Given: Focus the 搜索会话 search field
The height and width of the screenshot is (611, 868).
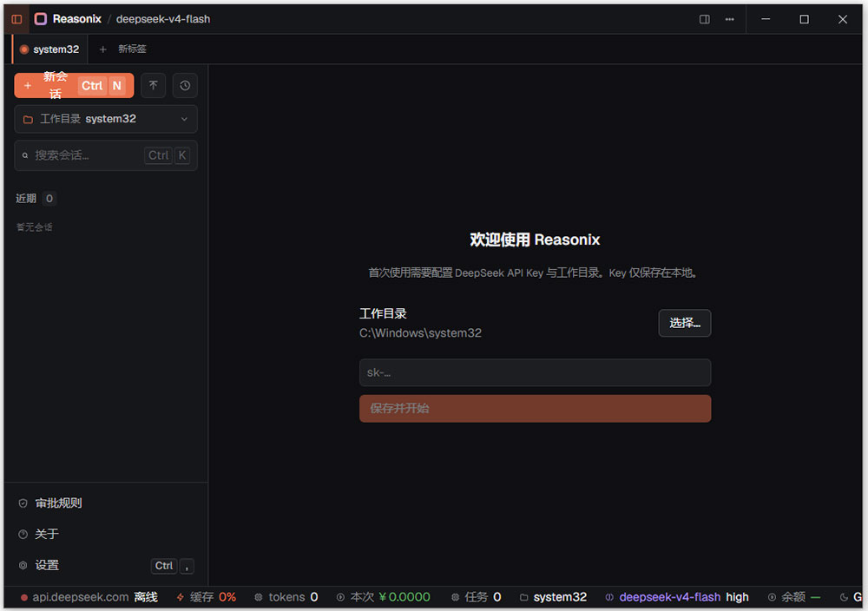Looking at the screenshot, I should pos(106,155).
